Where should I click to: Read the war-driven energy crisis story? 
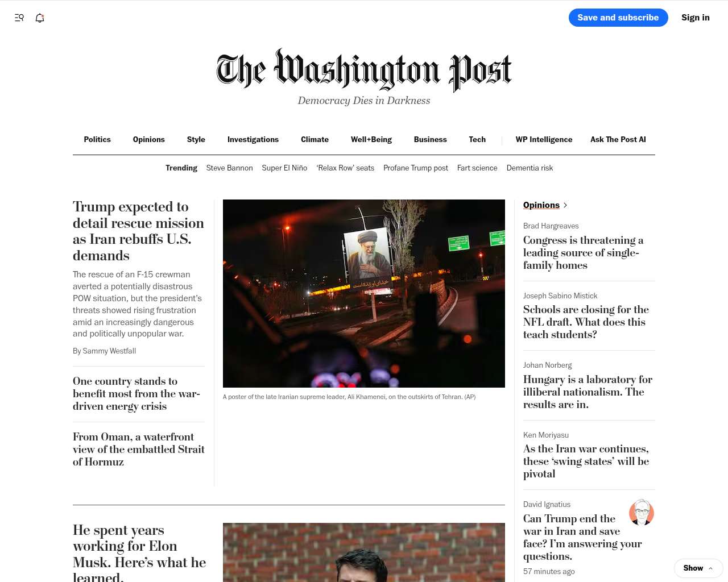click(x=136, y=394)
